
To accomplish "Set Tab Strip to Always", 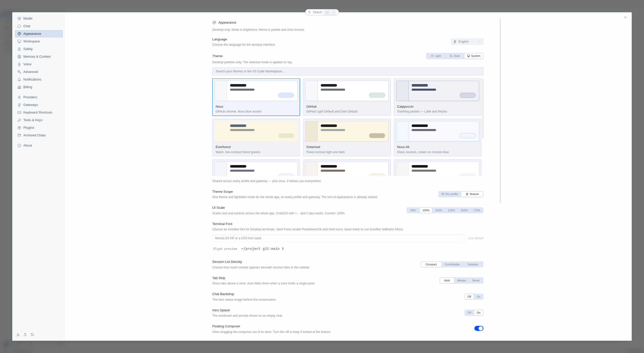I will (461, 280).
